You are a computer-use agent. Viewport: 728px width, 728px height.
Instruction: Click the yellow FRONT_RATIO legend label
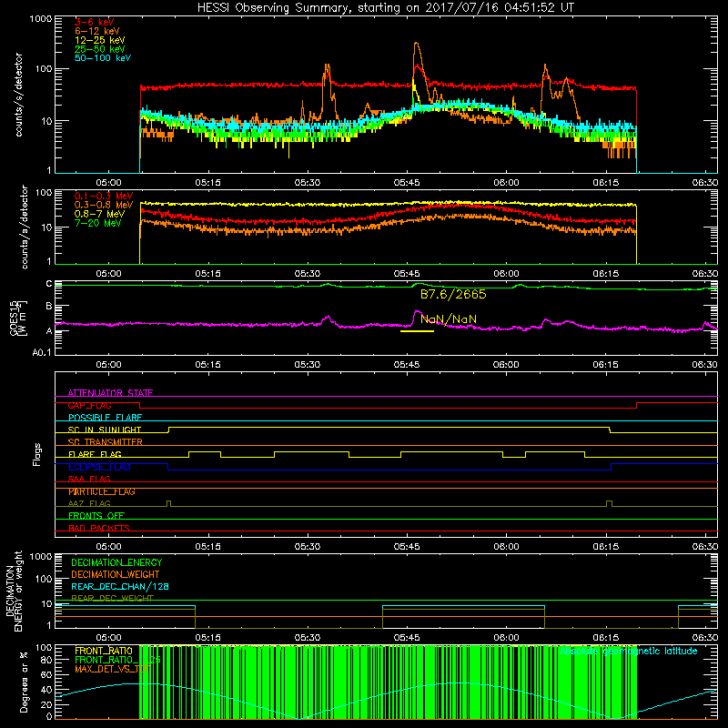pos(104,651)
